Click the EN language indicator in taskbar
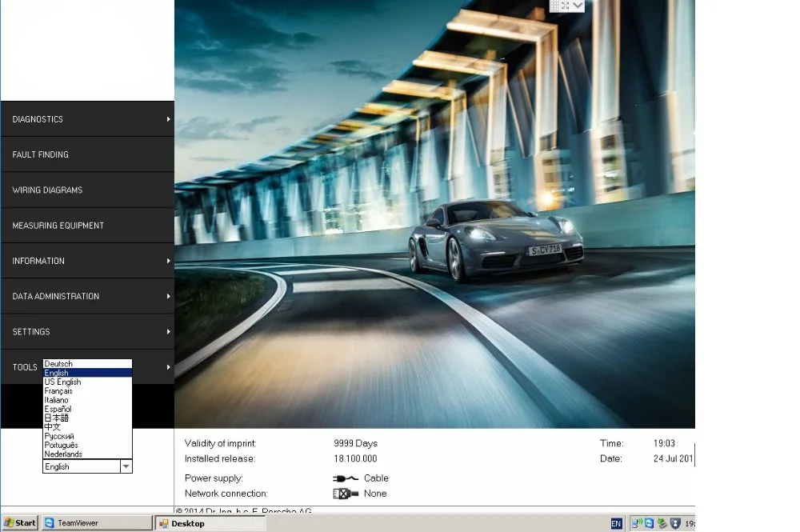Screen dimensions: 800x532 tap(616, 523)
